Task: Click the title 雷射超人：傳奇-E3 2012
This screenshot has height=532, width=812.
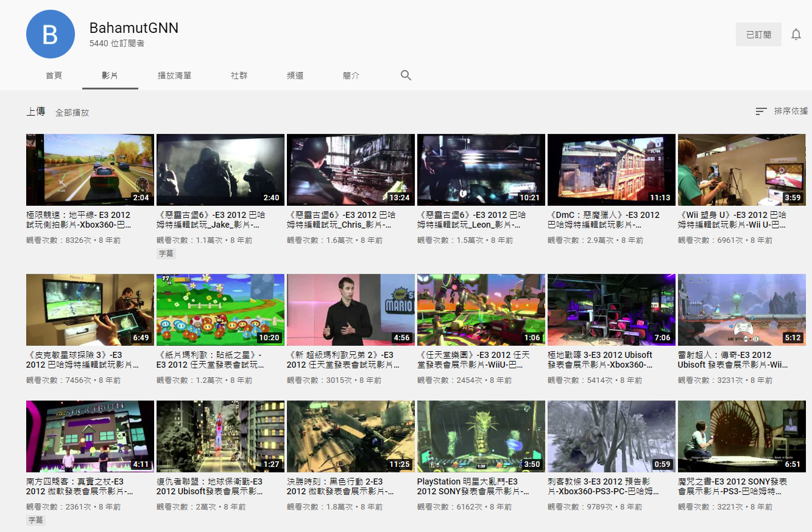Action: [x=733, y=360]
